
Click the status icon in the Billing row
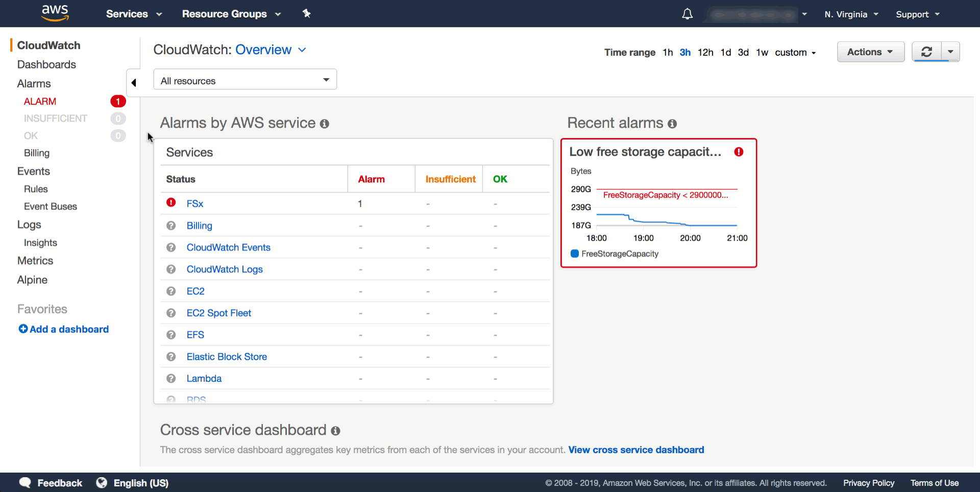(x=171, y=225)
